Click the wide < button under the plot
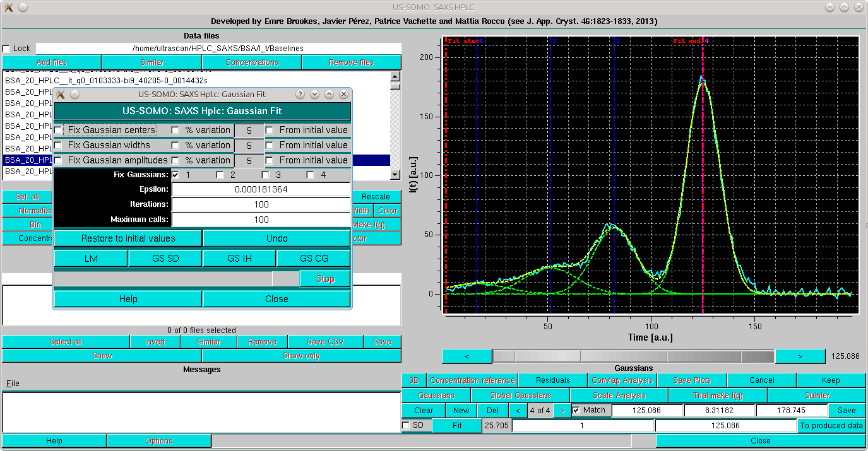Viewport: 868px width, 451px height. click(467, 356)
